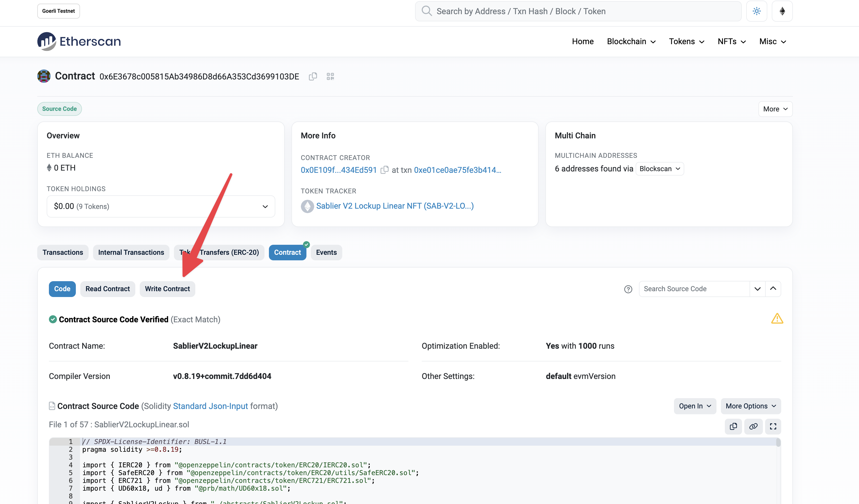Click the "default evmVersion" setting value
The image size is (859, 504).
tap(581, 376)
